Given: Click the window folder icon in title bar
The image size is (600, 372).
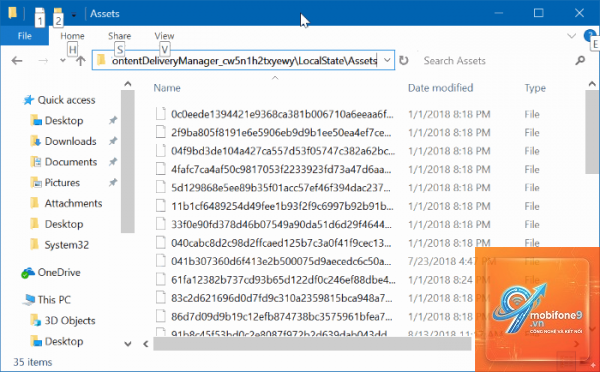Looking at the screenshot, I should pyautogui.click(x=12, y=13).
